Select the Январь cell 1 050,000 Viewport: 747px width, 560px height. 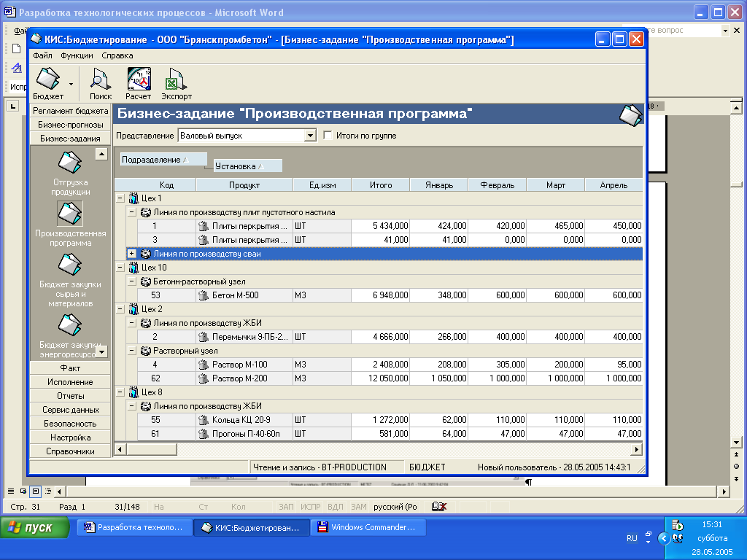[438, 378]
